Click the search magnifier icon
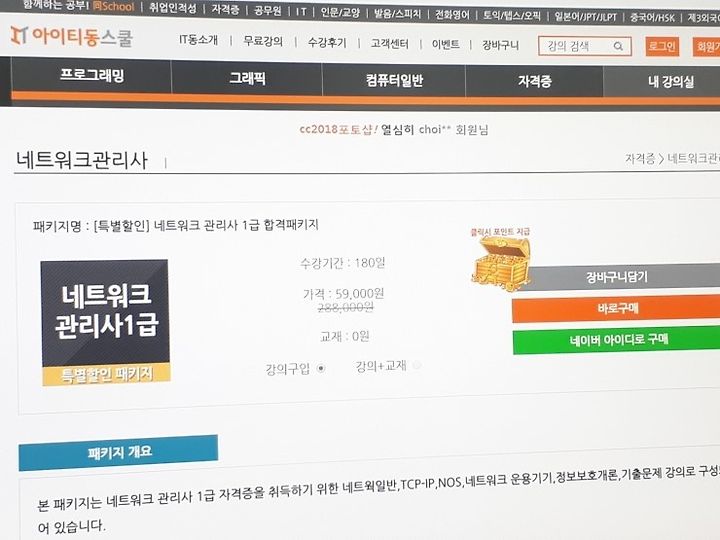The width and height of the screenshot is (720, 540). (x=618, y=46)
